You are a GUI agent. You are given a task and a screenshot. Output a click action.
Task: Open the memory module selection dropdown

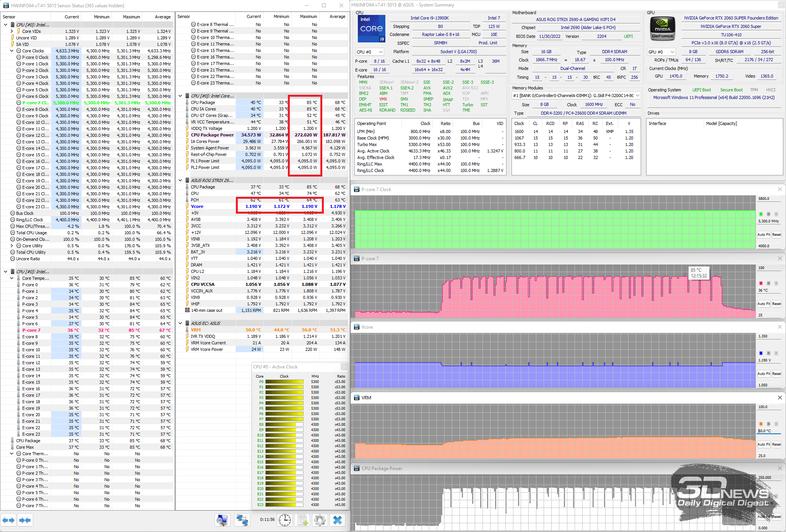tap(576, 96)
